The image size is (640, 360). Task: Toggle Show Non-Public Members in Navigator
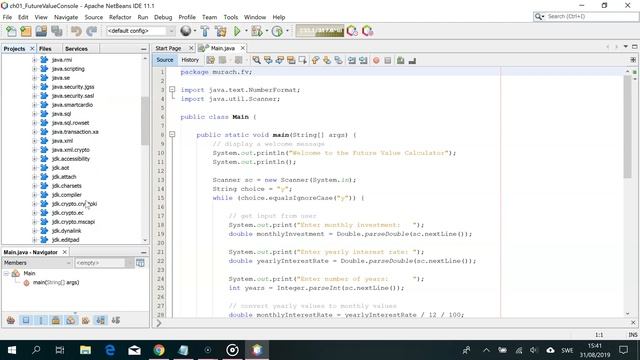(x=56, y=320)
